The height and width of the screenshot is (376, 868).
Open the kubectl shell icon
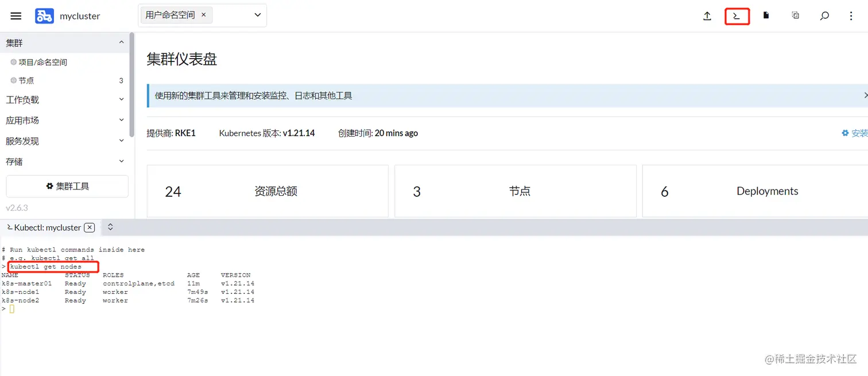coord(737,16)
